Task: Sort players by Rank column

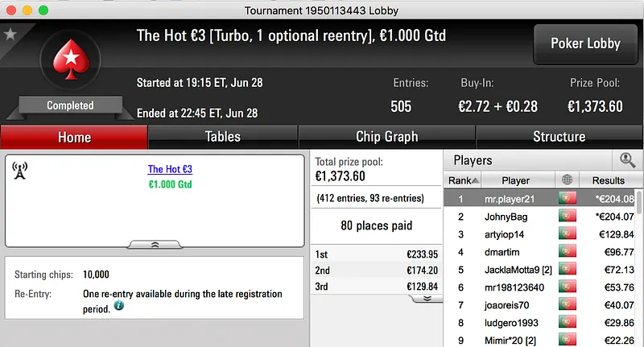Action: pos(464,180)
